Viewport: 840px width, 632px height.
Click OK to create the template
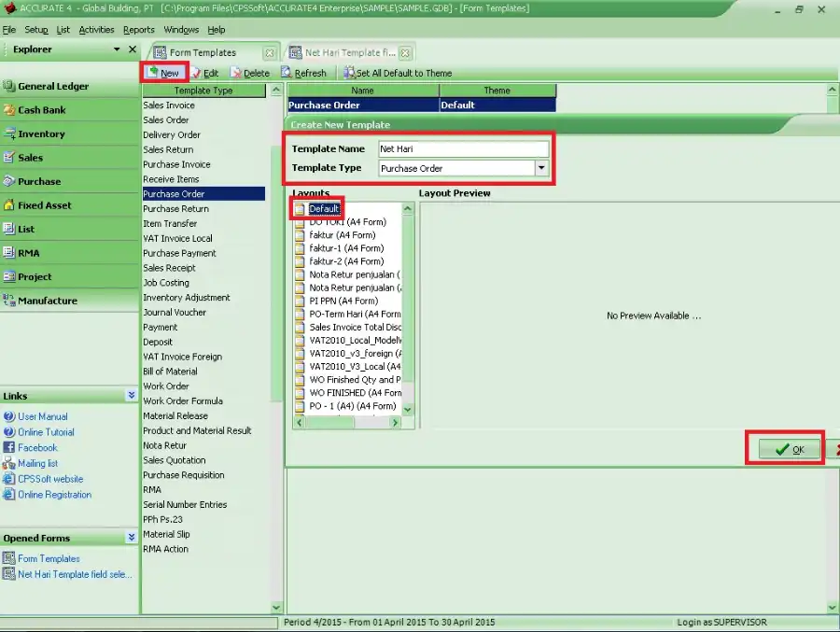pyautogui.click(x=790, y=449)
